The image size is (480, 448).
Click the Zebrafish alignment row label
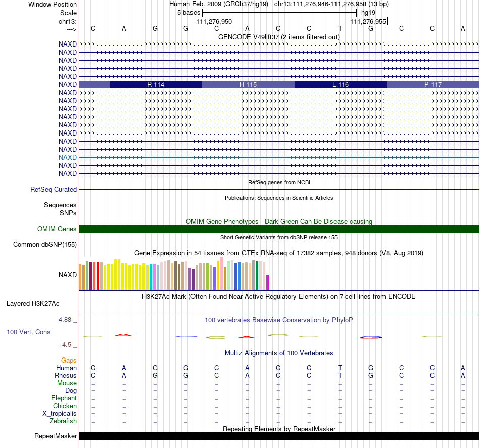click(63, 421)
